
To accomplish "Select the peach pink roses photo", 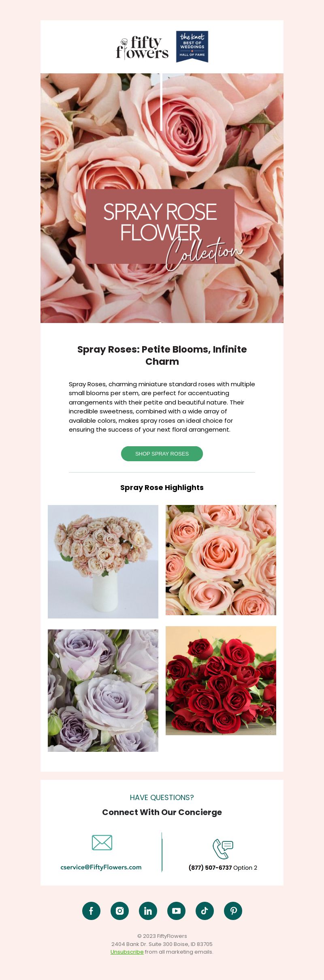I will (x=221, y=560).
